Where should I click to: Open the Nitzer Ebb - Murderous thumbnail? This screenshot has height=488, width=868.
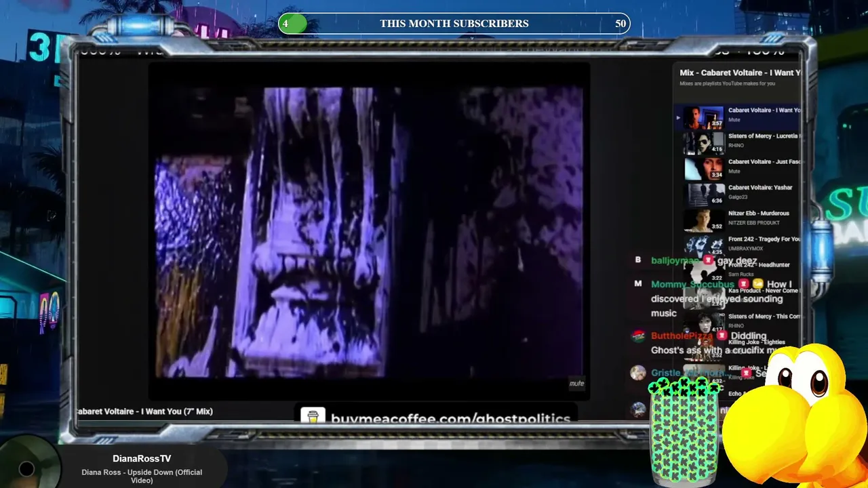(704, 220)
